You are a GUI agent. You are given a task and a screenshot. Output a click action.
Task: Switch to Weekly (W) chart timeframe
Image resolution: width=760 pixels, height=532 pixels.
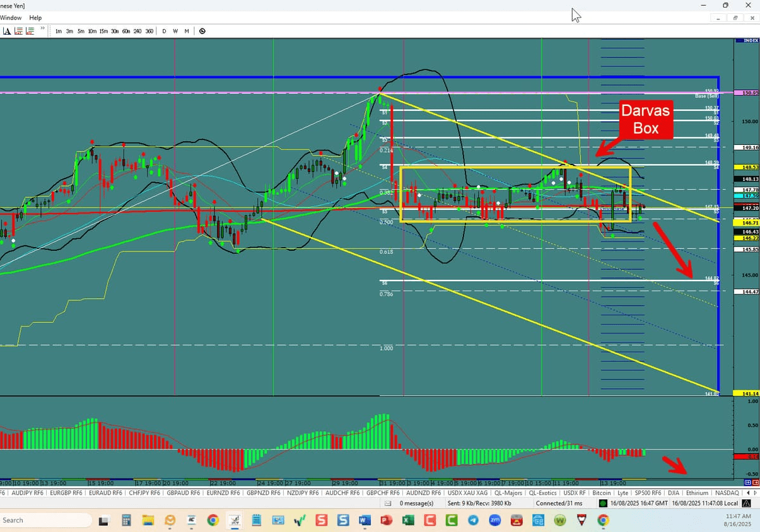[175, 31]
